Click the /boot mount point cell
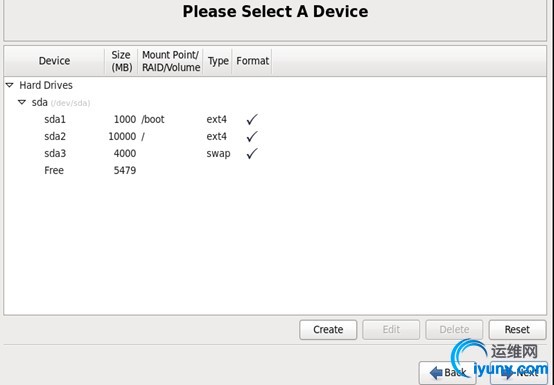This screenshot has width=554, height=385. coord(153,119)
